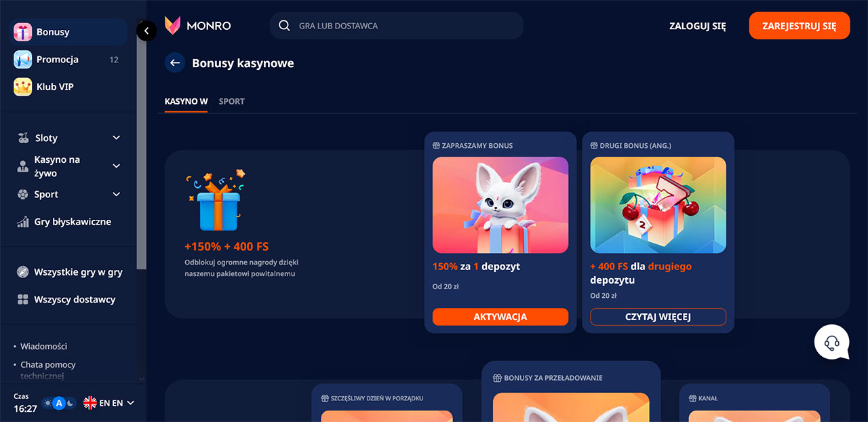This screenshot has width=868, height=422.
Task: Go back using arrow beside Bonusy kasynowe
Action: [x=175, y=63]
